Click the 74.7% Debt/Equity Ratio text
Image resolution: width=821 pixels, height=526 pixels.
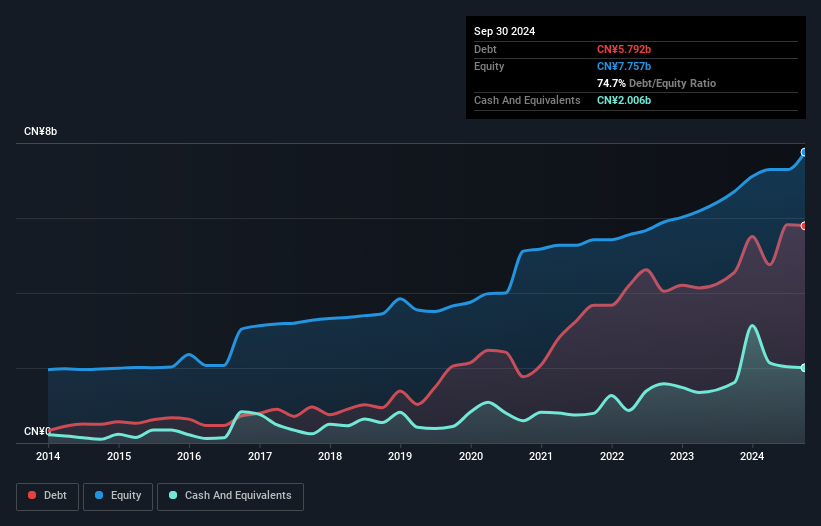tap(656, 83)
